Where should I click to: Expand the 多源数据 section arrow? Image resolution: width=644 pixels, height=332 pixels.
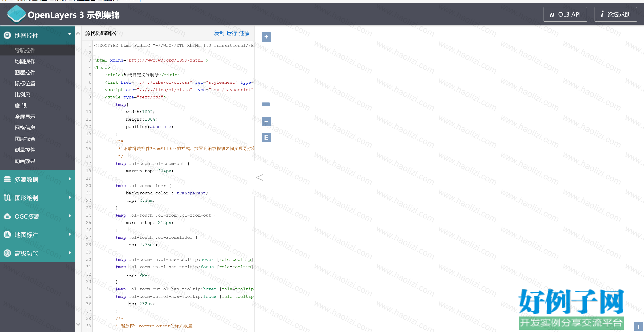pyautogui.click(x=70, y=179)
